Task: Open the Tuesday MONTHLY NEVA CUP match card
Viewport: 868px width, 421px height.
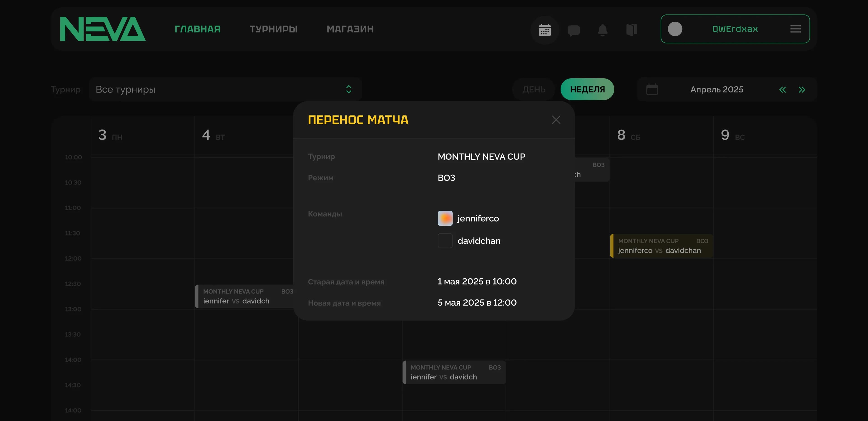Action: tap(244, 296)
